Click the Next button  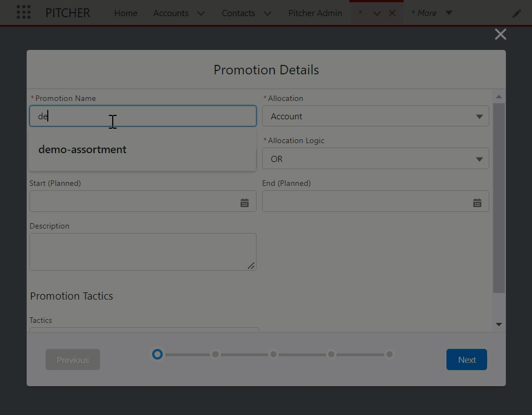(466, 360)
